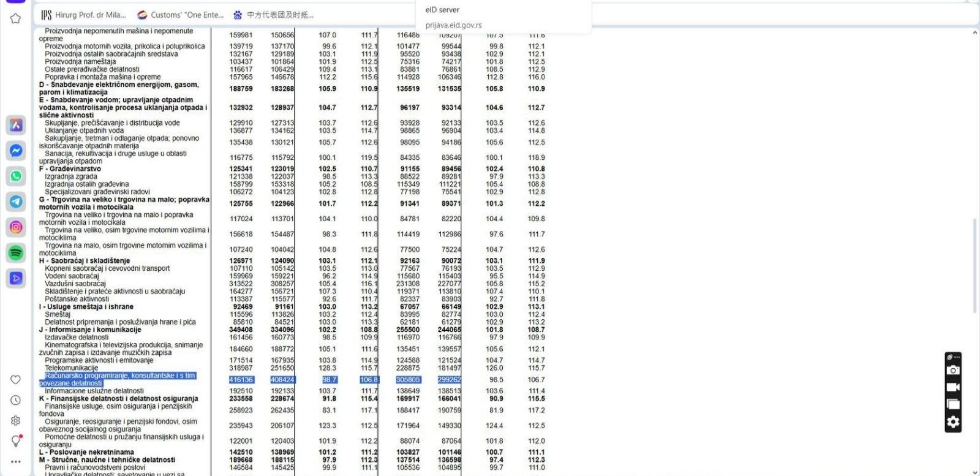The width and height of the screenshot is (980, 476).
Task: Open the Customs' "One Ente..." bookmark
Action: coord(181,15)
